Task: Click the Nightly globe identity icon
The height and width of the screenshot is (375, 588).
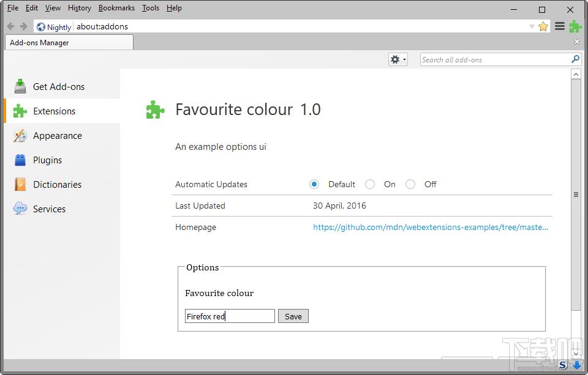Action: [41, 27]
